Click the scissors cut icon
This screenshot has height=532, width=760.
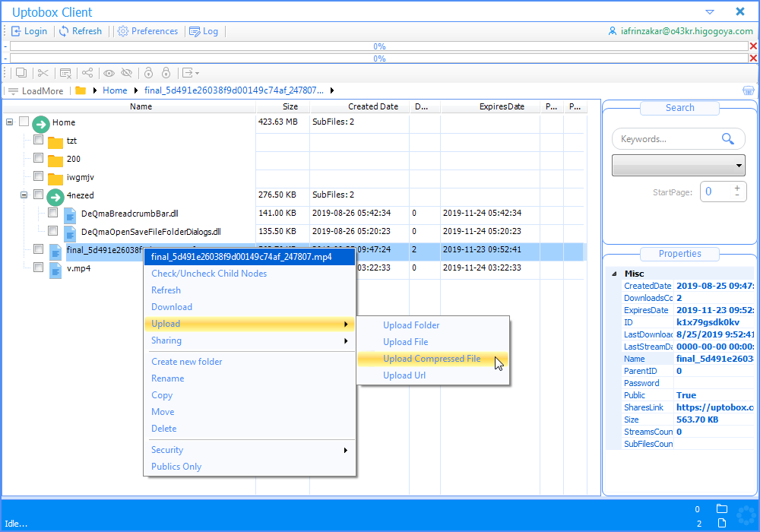(43, 73)
